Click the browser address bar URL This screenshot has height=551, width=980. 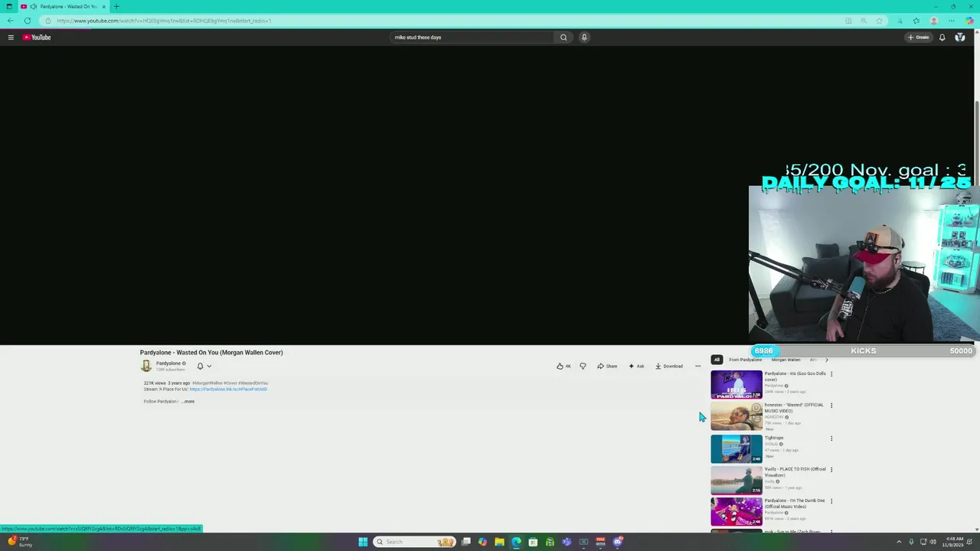pyautogui.click(x=164, y=21)
